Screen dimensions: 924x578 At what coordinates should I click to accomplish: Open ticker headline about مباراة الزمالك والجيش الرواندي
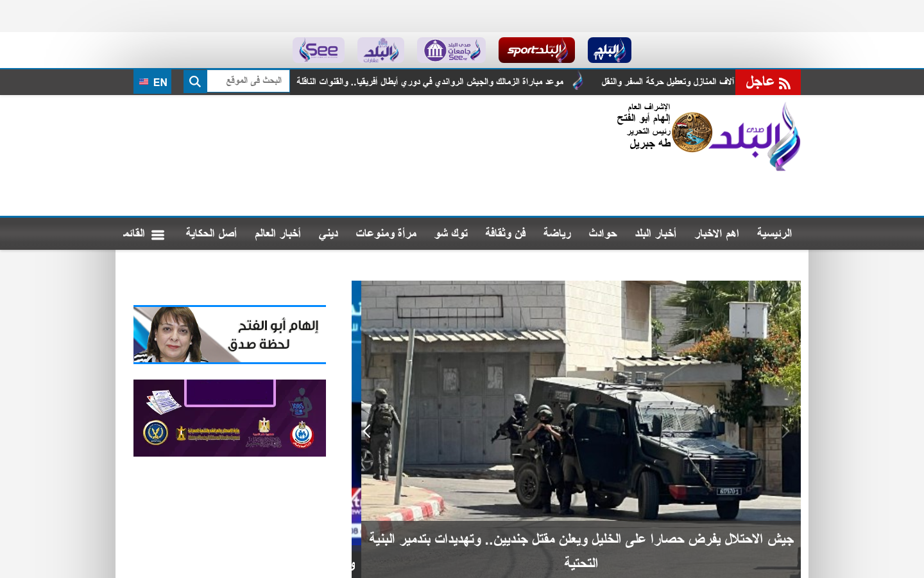[430, 82]
